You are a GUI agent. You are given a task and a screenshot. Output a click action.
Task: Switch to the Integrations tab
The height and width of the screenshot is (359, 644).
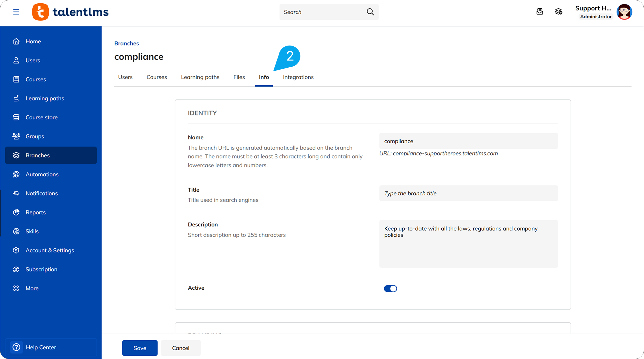coord(298,77)
